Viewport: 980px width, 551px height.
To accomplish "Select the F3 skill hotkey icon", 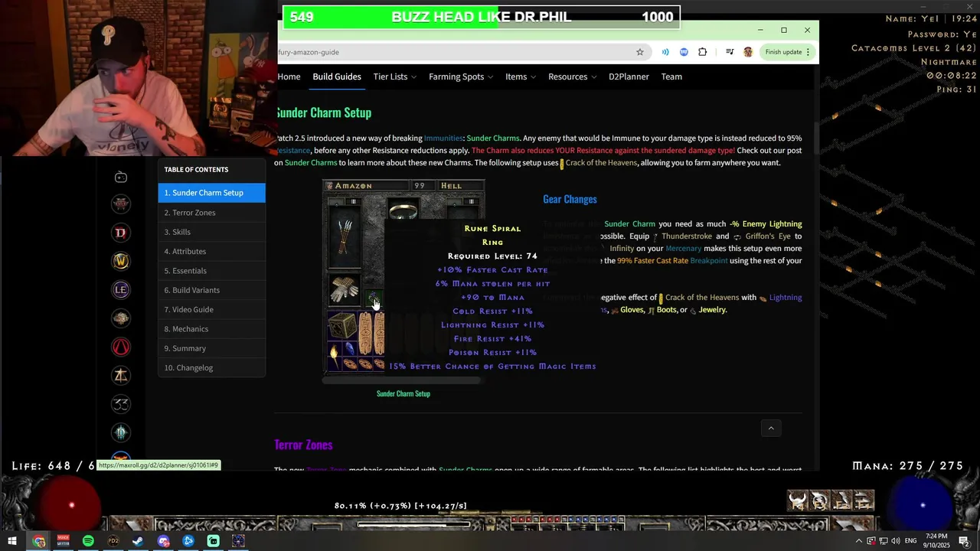I will 819,500.
